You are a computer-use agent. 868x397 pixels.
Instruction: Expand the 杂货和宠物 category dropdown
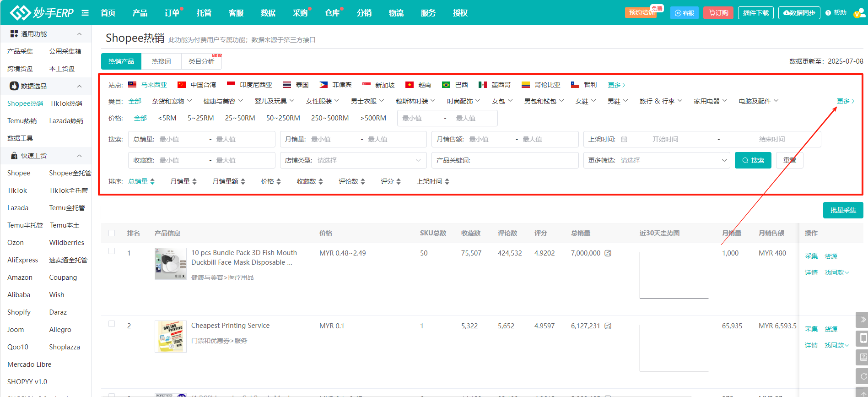pyautogui.click(x=172, y=101)
